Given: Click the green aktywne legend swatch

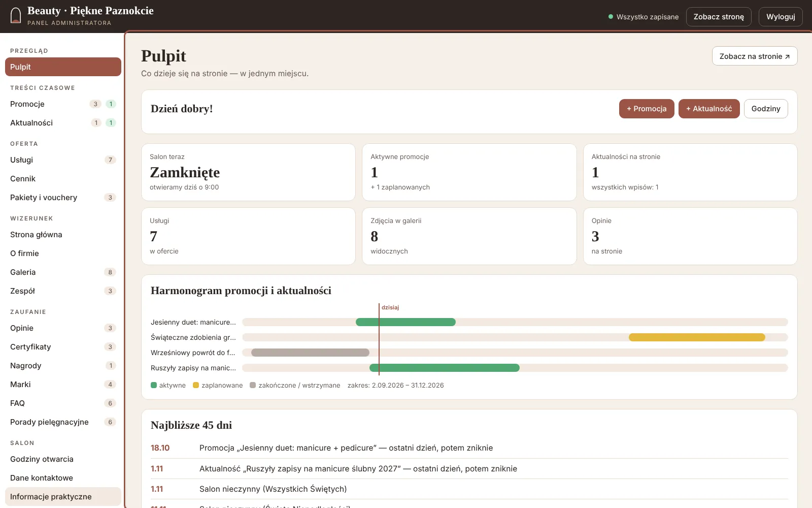Looking at the screenshot, I should click(x=154, y=385).
